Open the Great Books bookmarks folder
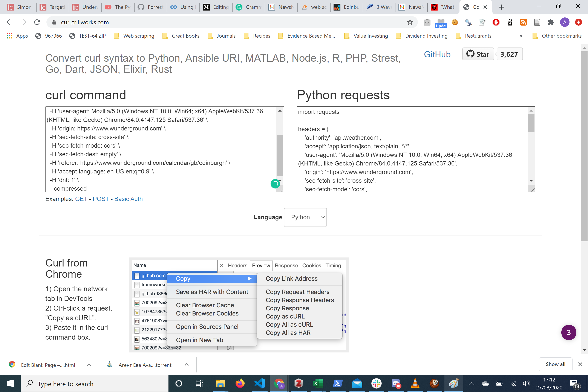 click(x=181, y=36)
